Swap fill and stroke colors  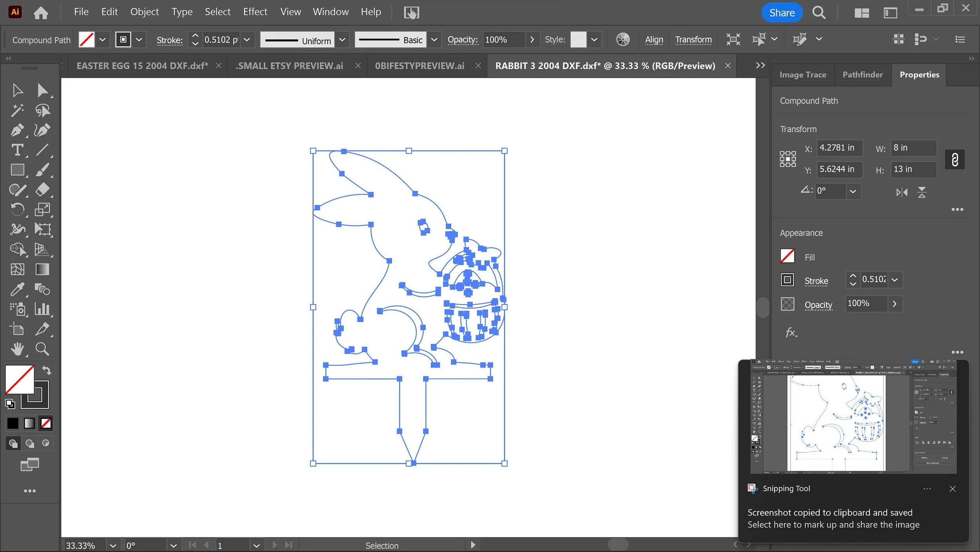(47, 370)
